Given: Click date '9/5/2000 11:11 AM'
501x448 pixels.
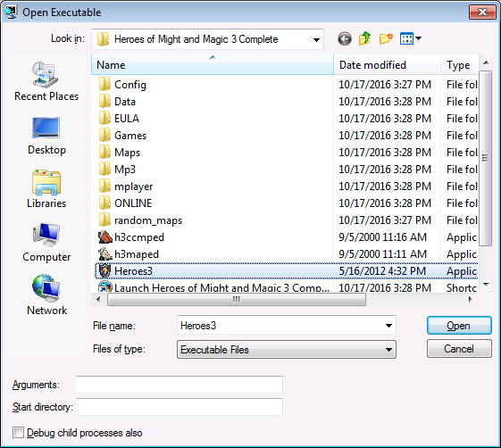Looking at the screenshot, I should point(382,254).
